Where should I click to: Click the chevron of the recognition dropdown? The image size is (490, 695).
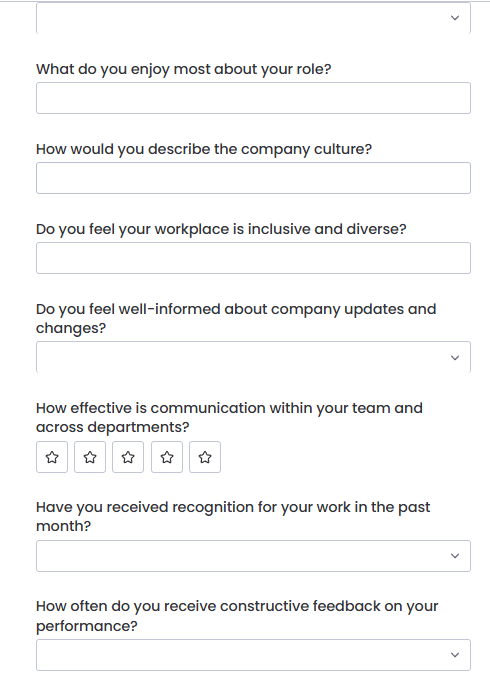[455, 556]
